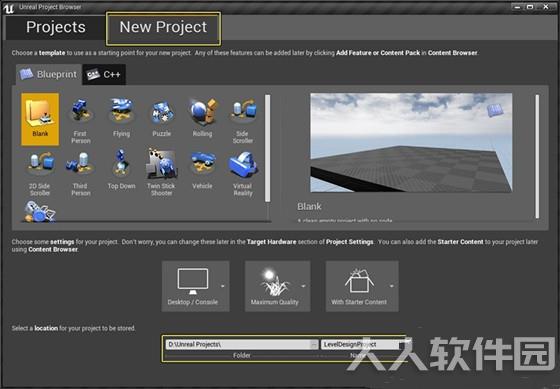Switch to the Projects tab
Screen dimensions: 560x389
click(56, 27)
